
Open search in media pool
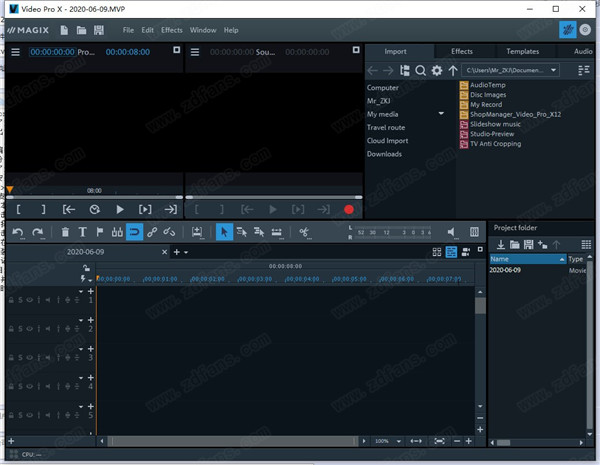pyautogui.click(x=421, y=70)
